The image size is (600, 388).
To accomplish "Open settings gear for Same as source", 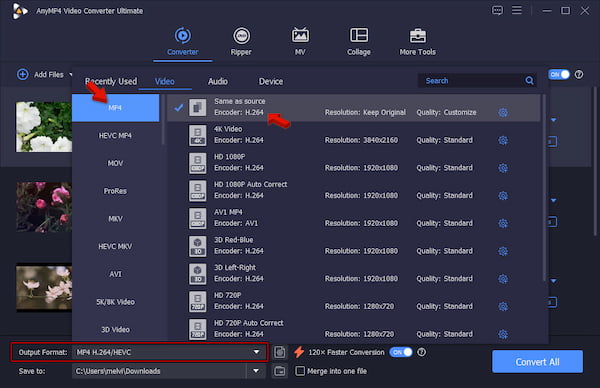I will pyautogui.click(x=503, y=112).
